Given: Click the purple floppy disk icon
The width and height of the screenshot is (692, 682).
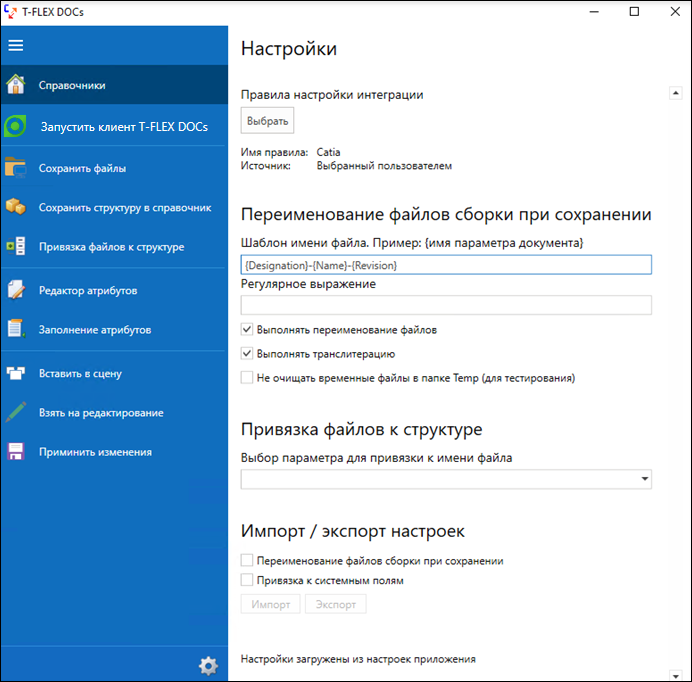Looking at the screenshot, I should pos(16,451).
